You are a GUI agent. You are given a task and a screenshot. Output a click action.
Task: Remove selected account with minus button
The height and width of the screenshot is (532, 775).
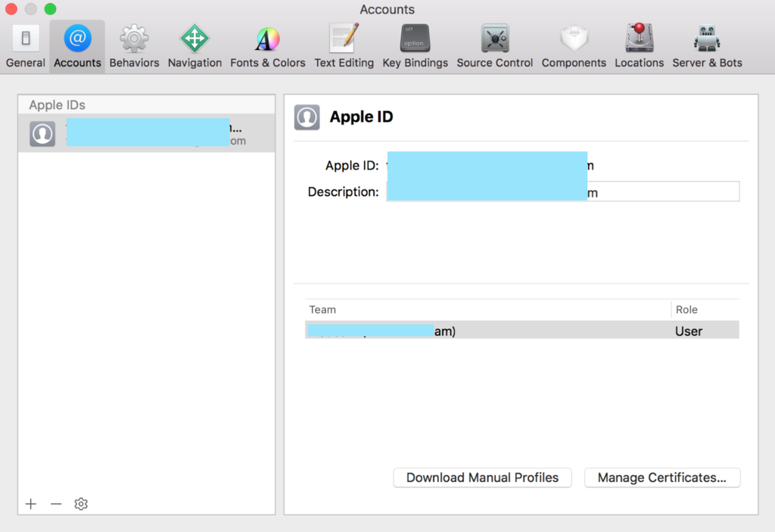(x=56, y=504)
